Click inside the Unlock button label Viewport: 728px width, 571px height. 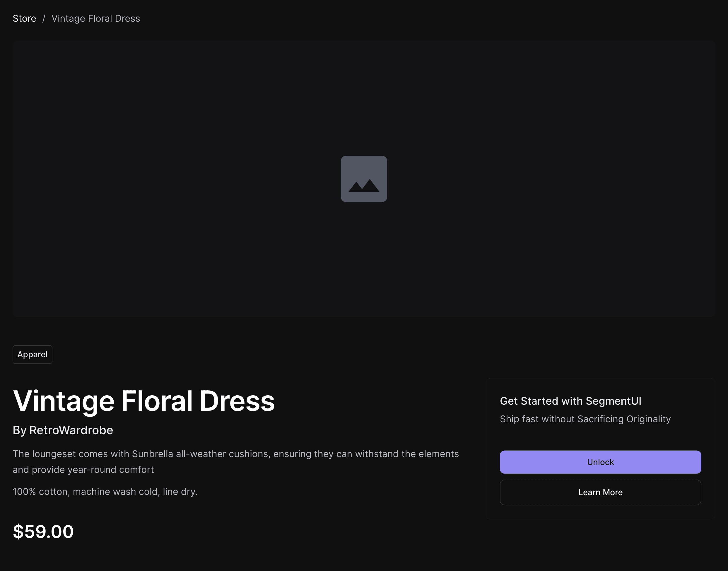coord(600,462)
